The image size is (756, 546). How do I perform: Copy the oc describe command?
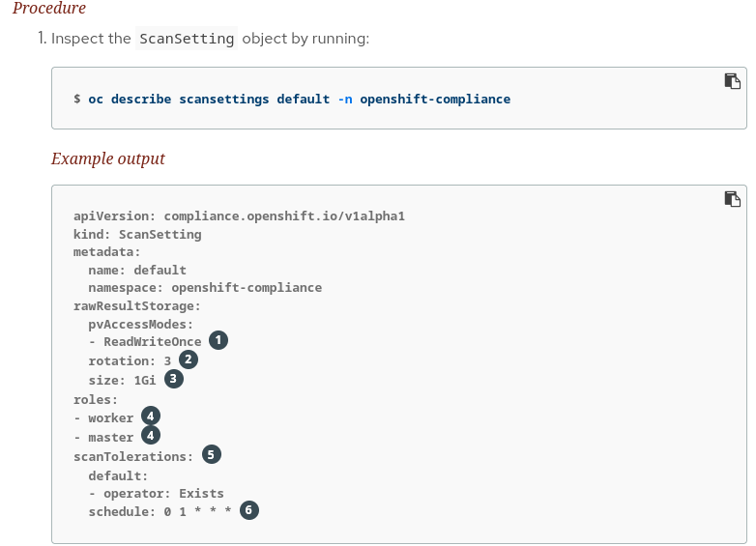(732, 81)
